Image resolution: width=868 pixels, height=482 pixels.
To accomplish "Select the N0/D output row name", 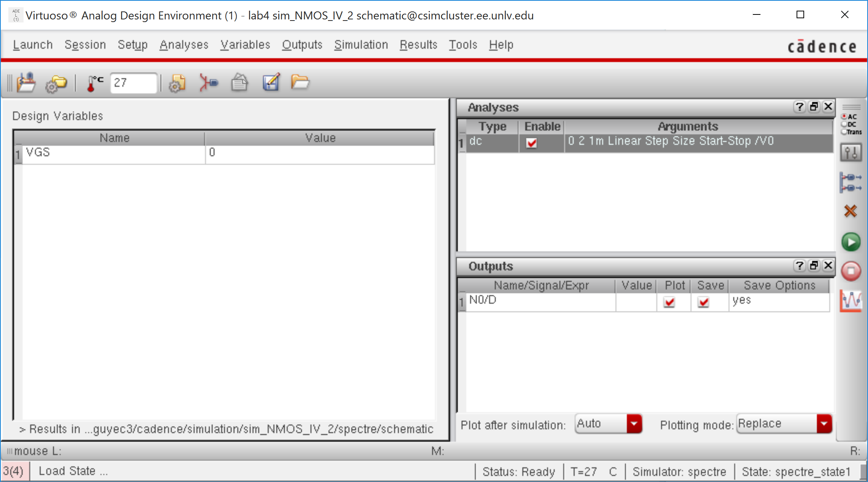I will tap(540, 302).
